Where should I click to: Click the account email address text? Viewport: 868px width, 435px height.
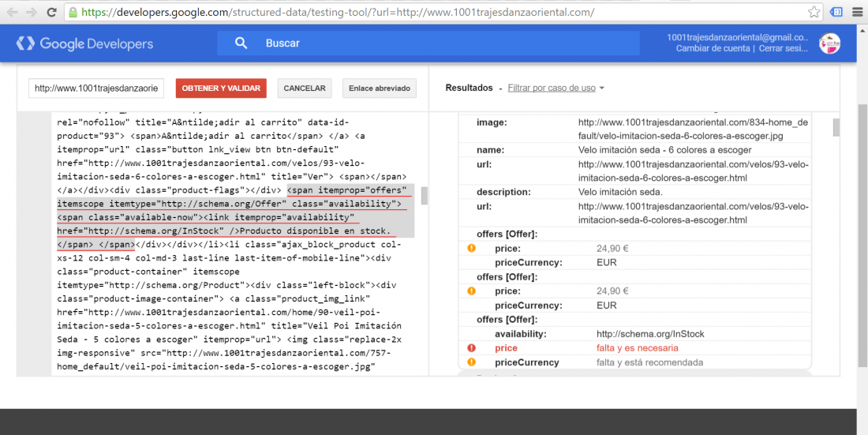[737, 38]
